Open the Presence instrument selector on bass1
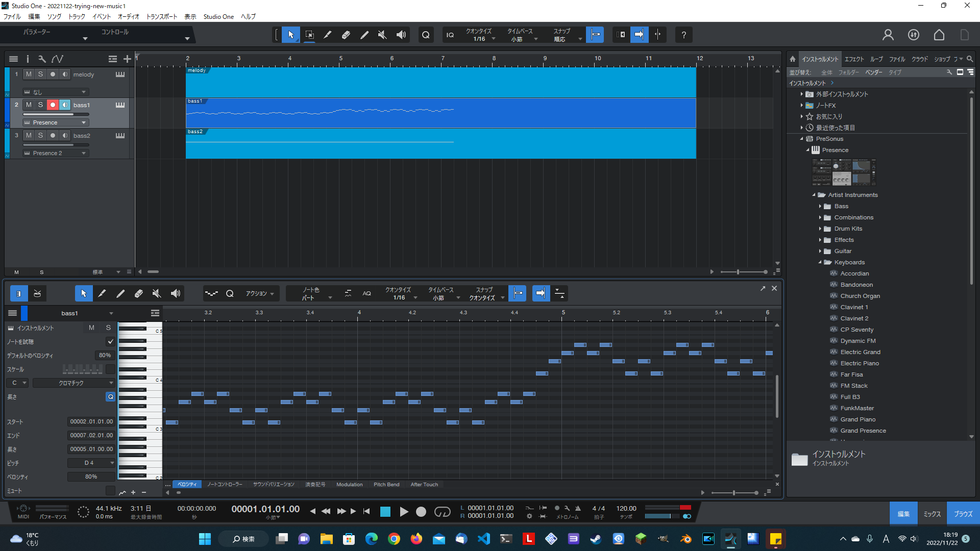The width and height of the screenshot is (980, 551). click(55, 122)
